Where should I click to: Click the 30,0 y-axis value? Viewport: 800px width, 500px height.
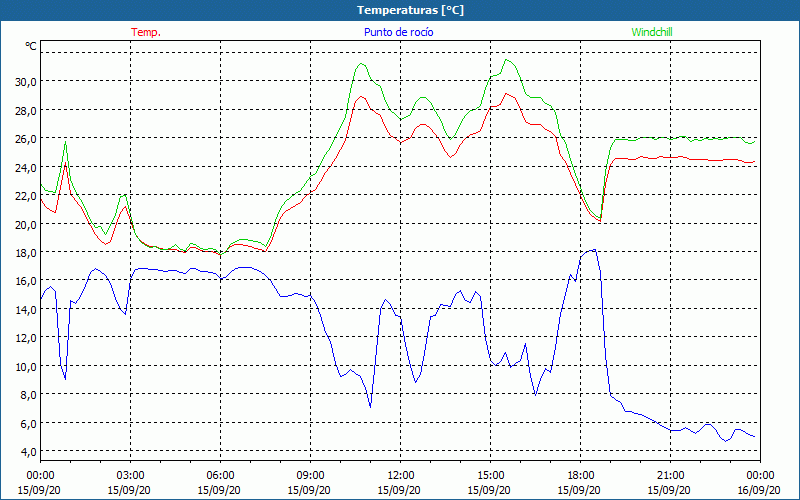[26, 82]
